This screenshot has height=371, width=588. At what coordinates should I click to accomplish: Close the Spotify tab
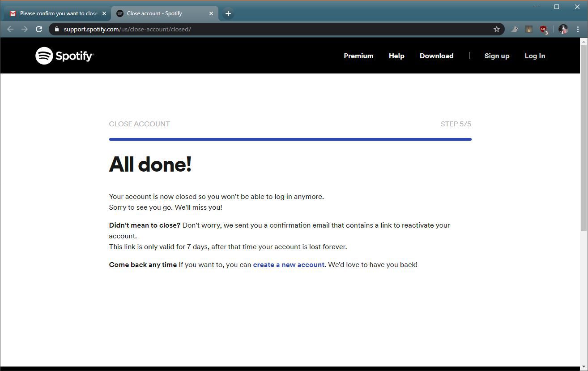point(211,13)
